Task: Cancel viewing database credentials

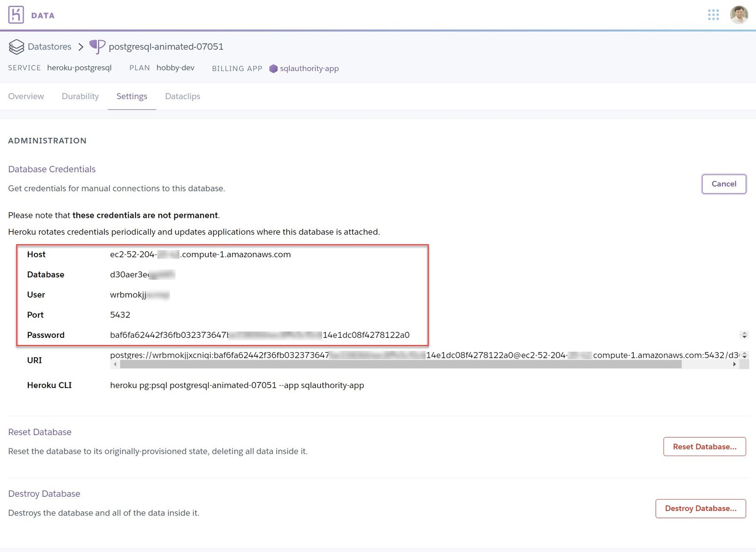Action: tap(723, 184)
